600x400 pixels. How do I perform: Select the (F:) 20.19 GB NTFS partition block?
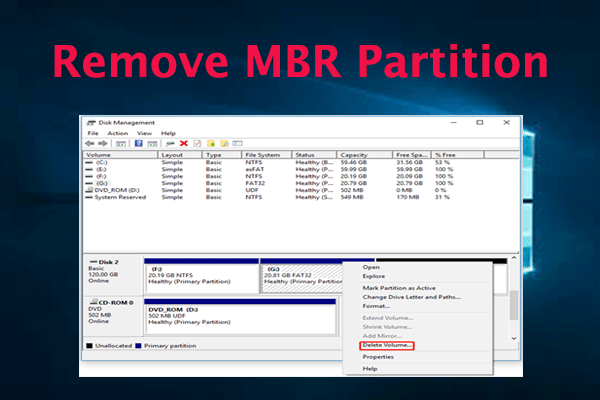pyautogui.click(x=200, y=275)
